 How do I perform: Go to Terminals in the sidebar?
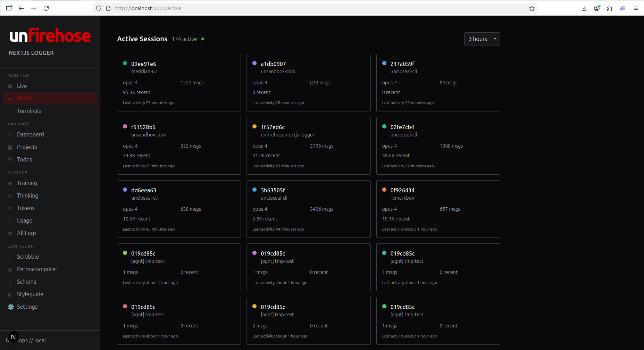tap(29, 111)
